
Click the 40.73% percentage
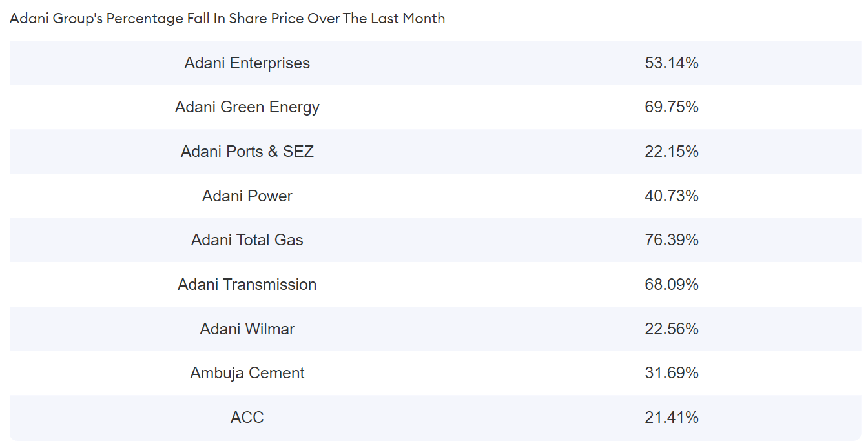tap(672, 196)
